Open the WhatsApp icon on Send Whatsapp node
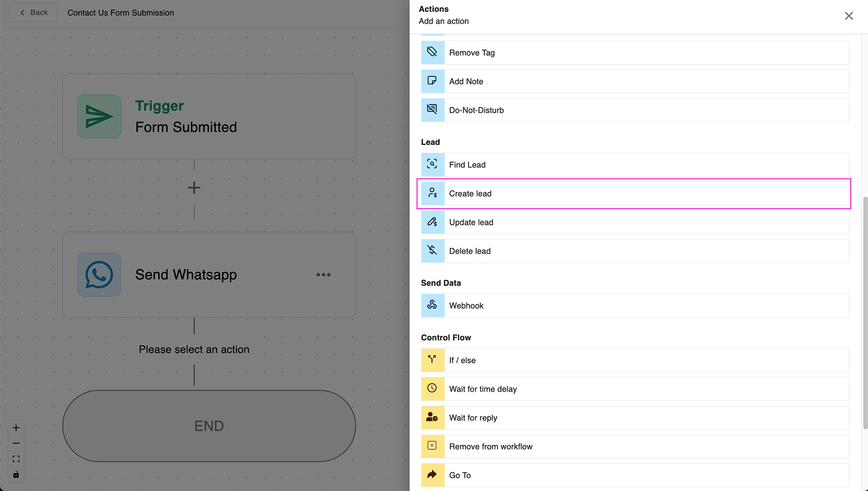Image resolution: width=868 pixels, height=491 pixels. [x=99, y=275]
